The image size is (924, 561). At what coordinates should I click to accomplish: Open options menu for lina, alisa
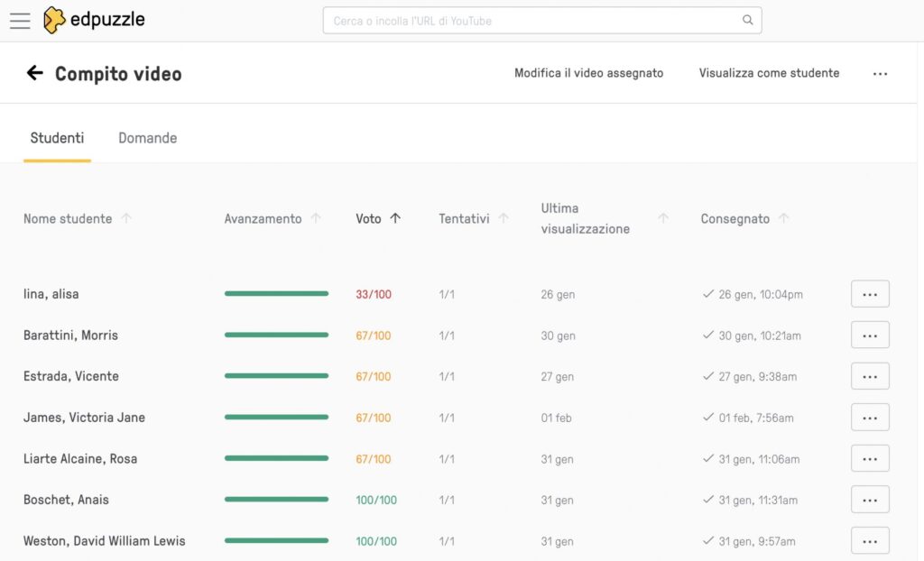[x=870, y=294]
